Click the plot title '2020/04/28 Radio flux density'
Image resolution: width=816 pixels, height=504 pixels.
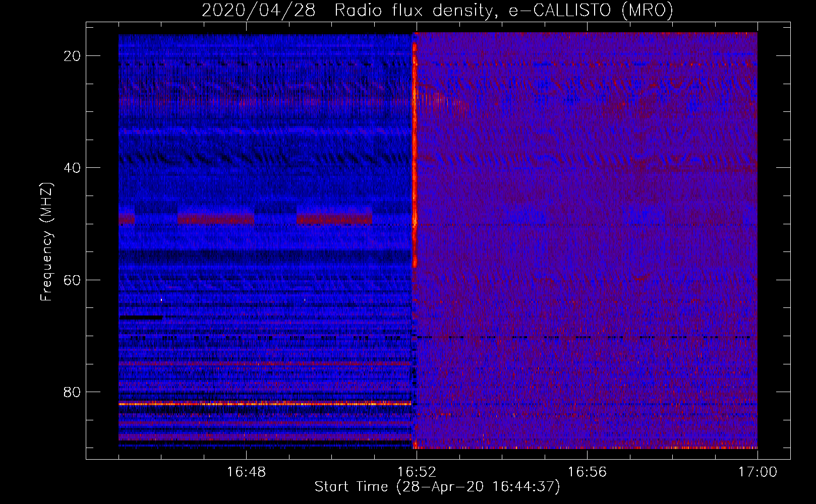coord(437,10)
